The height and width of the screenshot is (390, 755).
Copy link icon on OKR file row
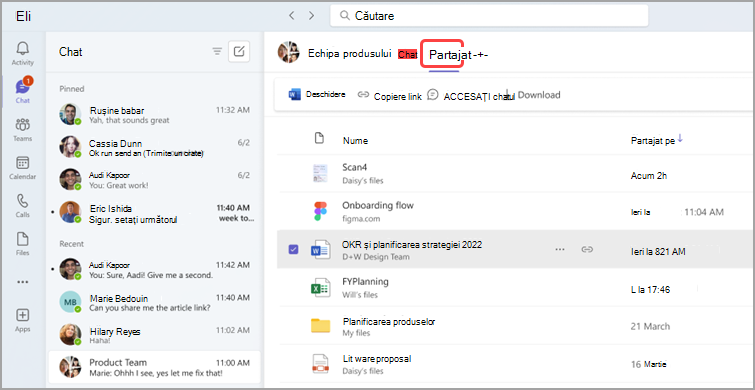pos(586,249)
